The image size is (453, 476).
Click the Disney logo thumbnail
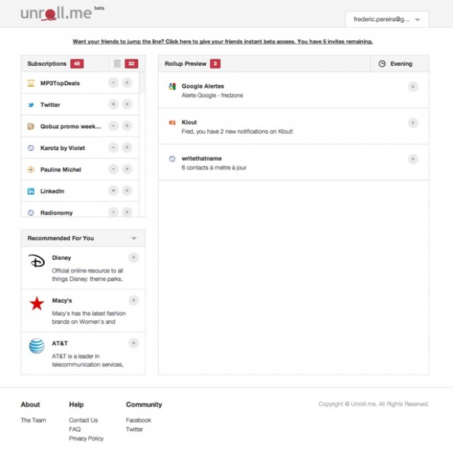point(37,261)
